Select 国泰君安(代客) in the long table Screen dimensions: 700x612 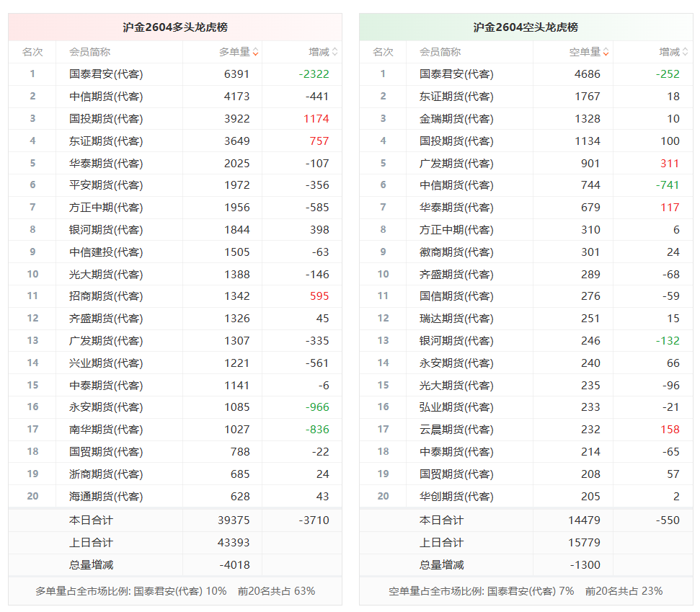point(106,74)
